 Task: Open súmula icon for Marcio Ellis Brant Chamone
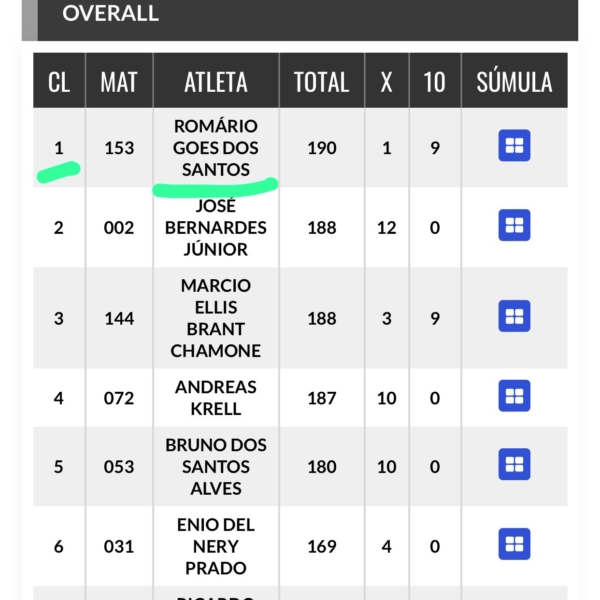[x=514, y=316]
